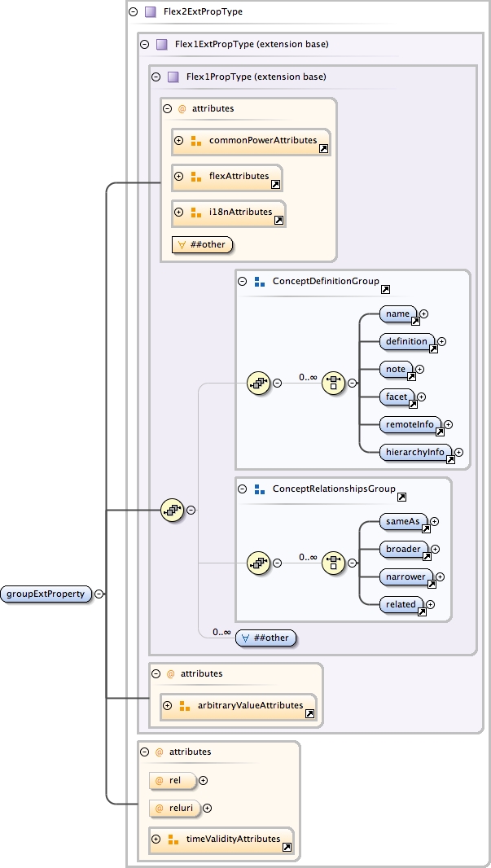
Task: Click the sequence icon beside groupExtProperty branch
Action: click(172, 511)
